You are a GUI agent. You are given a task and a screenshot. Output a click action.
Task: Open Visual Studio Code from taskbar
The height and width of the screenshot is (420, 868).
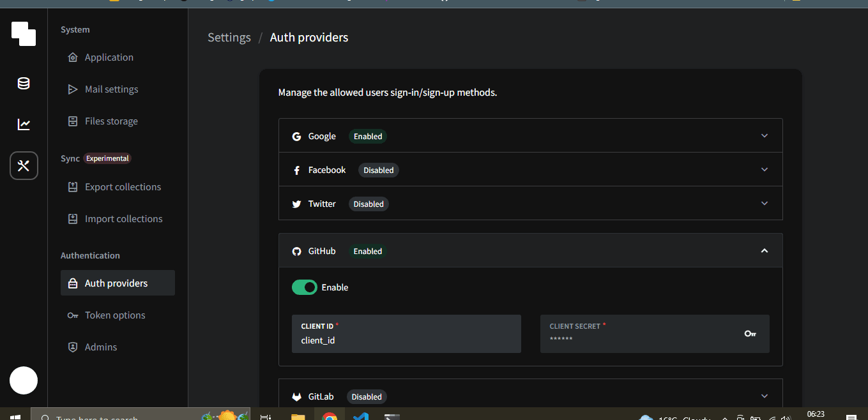coord(361,417)
